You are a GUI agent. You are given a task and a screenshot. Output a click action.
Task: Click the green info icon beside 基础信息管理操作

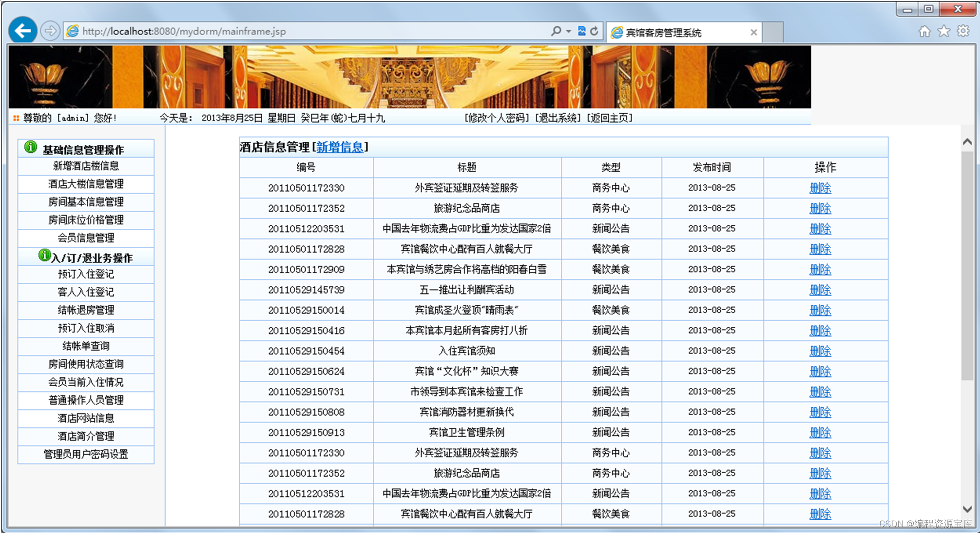[x=31, y=147]
